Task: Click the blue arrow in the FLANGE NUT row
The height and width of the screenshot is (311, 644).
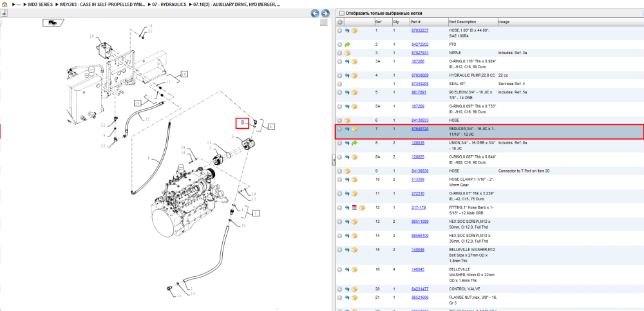Action: [347, 297]
